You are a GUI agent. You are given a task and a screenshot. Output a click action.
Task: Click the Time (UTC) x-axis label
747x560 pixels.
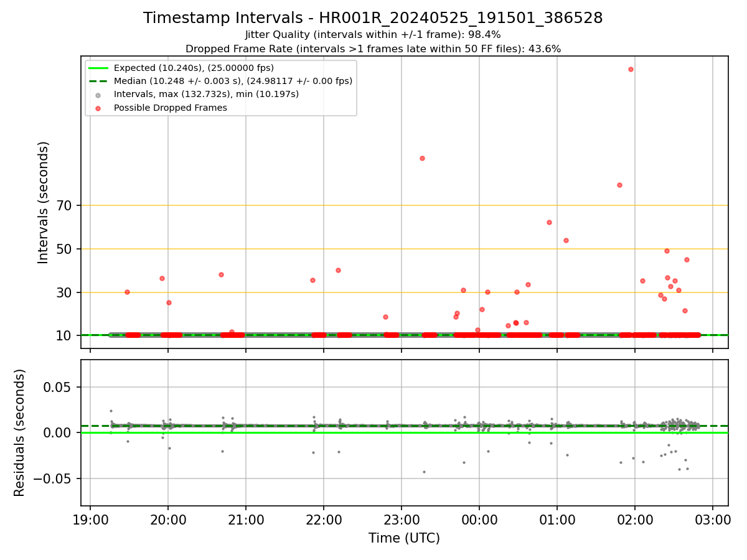tap(404, 538)
